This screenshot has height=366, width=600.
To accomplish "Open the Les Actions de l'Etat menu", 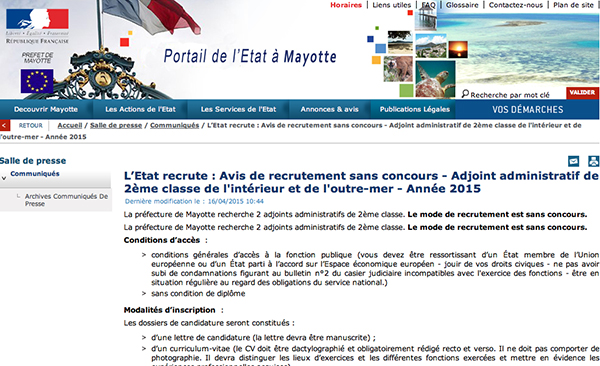I will (x=140, y=109).
